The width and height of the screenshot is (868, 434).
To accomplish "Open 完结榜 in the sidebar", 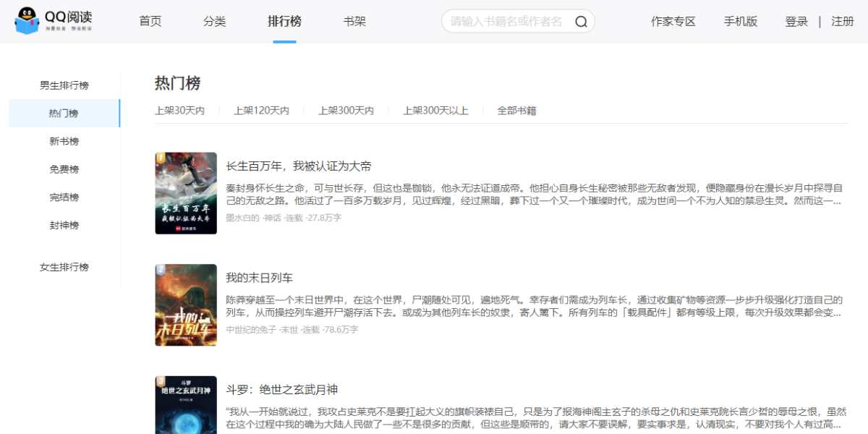I will (64, 197).
